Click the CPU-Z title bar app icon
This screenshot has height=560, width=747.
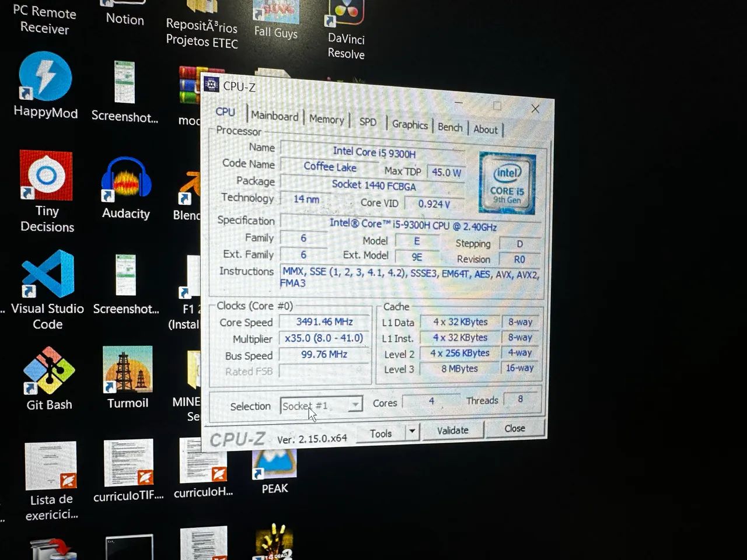(211, 85)
